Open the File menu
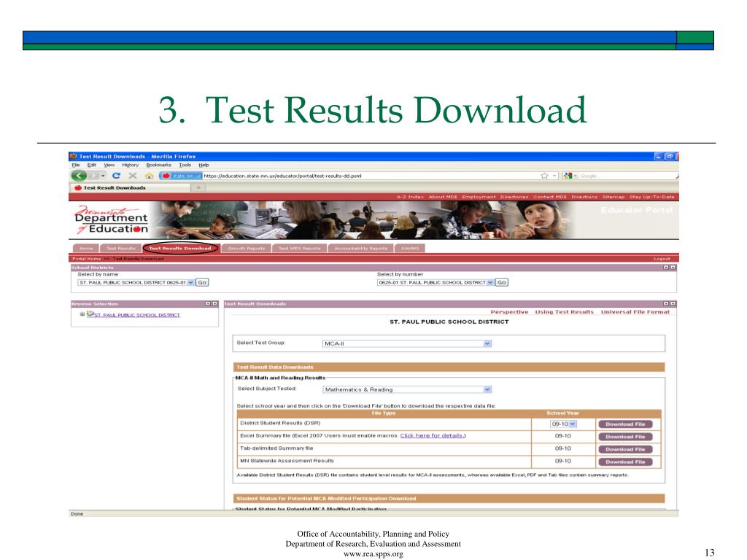747x560 pixels. (x=76, y=166)
